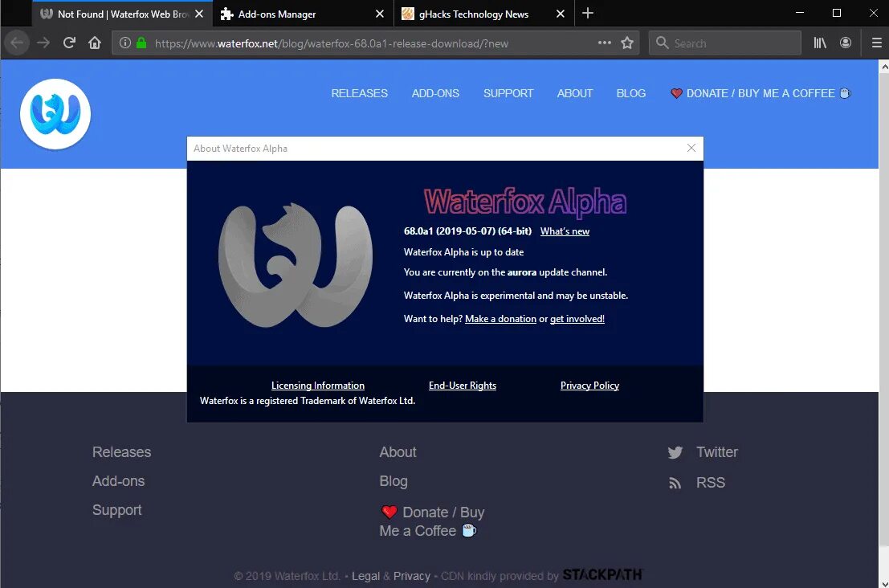Open the Legal link in copyright line
This screenshot has height=588, width=889.
pyautogui.click(x=365, y=576)
